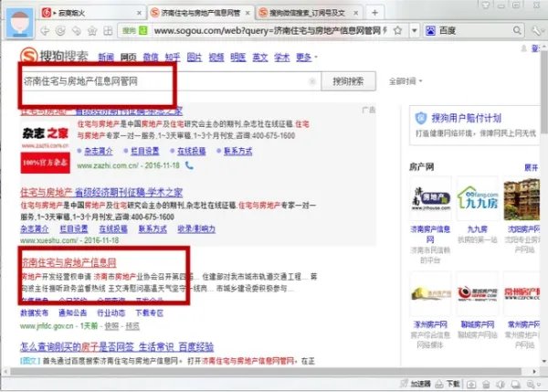Open favorites with the star toolbar icon
Screen dimensions: 548x392
tap(92, 31)
